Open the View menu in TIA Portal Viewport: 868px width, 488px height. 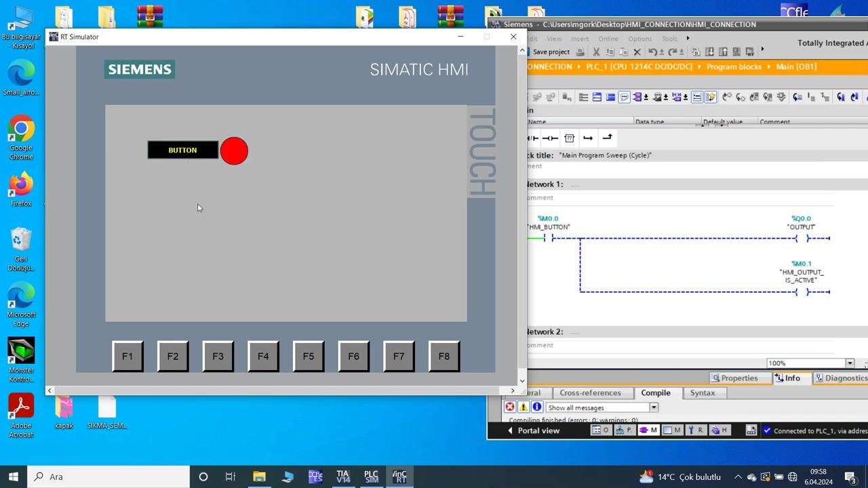tap(554, 39)
